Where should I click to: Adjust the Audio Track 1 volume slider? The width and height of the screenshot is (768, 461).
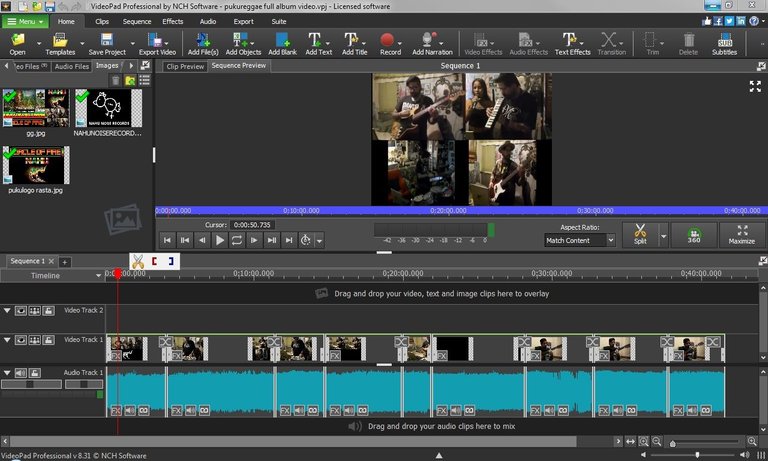pos(31,385)
